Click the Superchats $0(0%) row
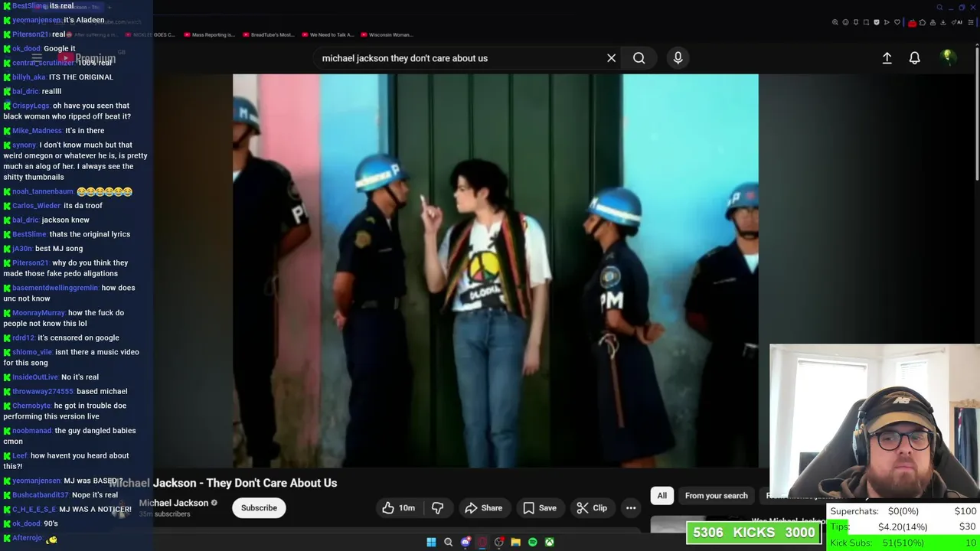This screenshot has width=980, height=551. (903, 511)
